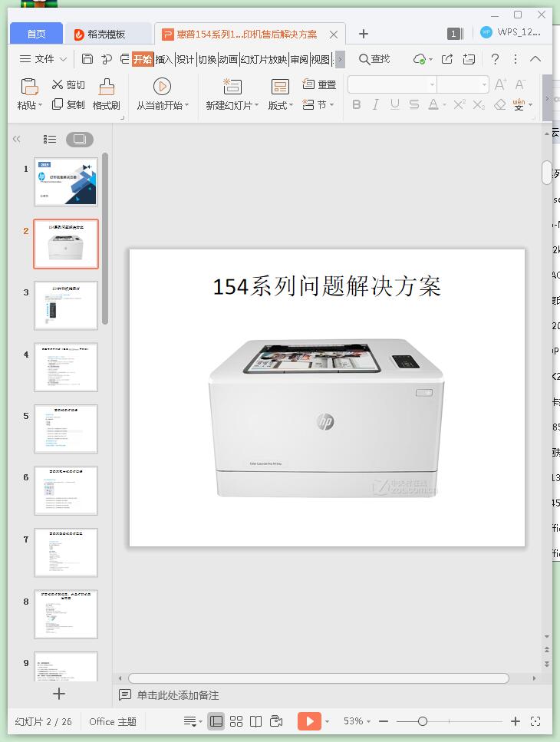The width and height of the screenshot is (560, 742).
Task: Toggle Subscript formatting
Action: 479,104
